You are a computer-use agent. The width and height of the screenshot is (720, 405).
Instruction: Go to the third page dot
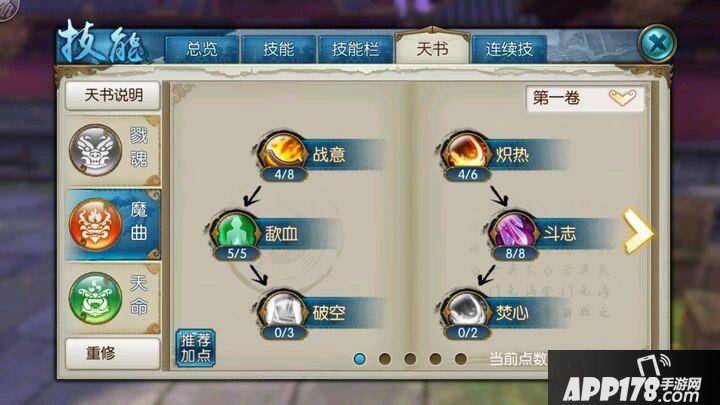pos(410,359)
